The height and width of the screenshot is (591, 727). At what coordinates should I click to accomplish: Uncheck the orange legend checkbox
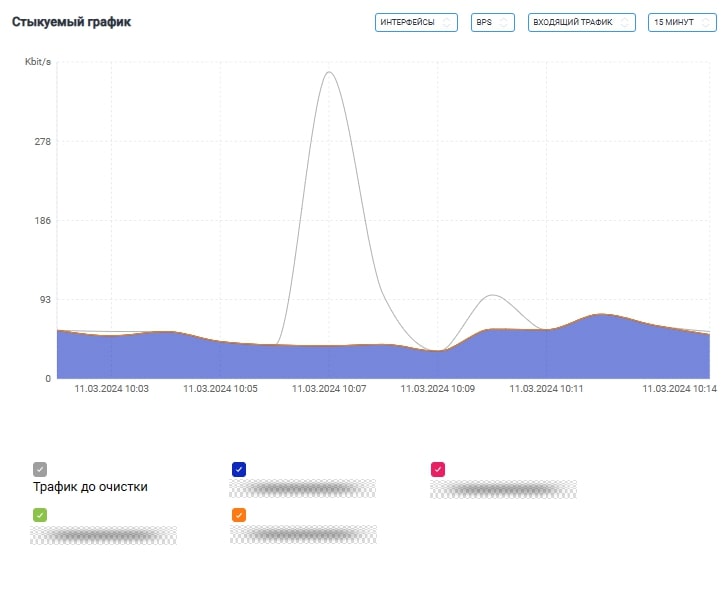point(239,515)
